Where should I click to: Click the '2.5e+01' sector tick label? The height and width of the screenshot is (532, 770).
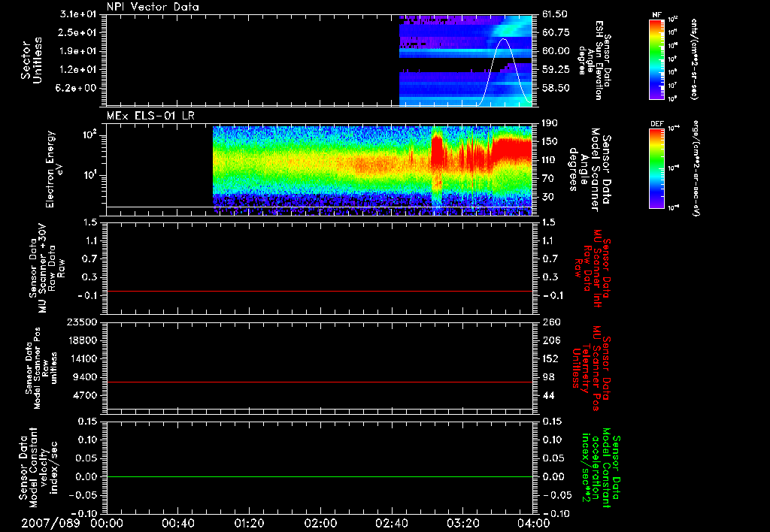tap(78, 32)
